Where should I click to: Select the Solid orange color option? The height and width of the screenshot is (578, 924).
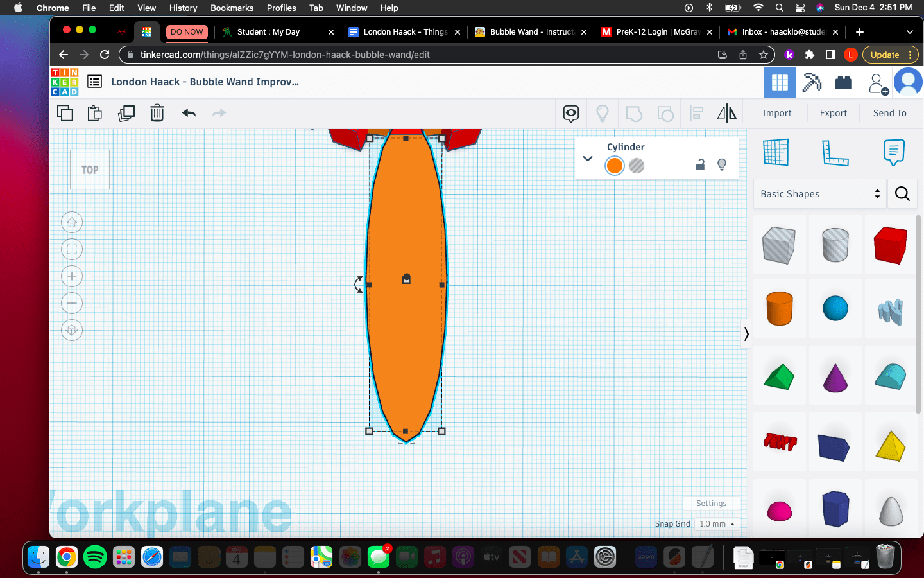point(615,166)
